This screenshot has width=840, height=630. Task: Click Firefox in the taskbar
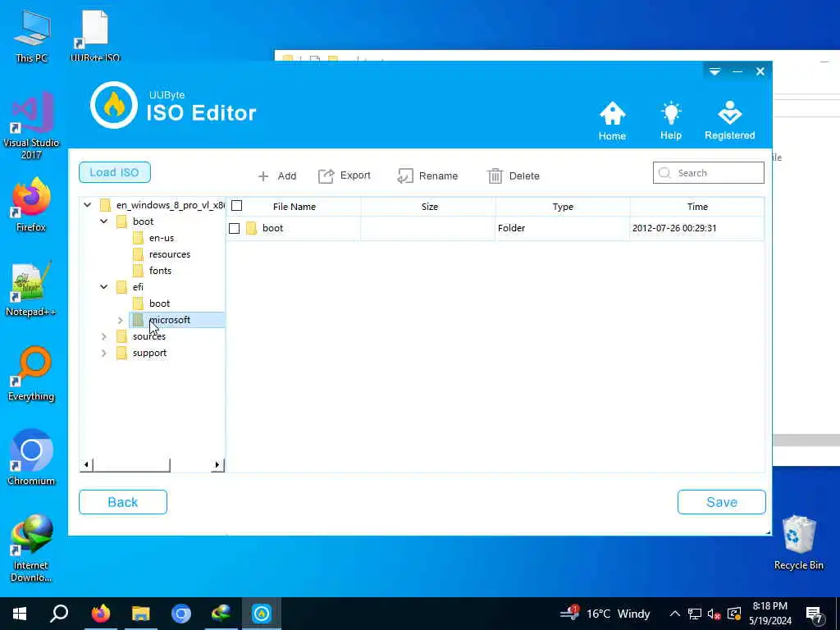[x=100, y=614]
